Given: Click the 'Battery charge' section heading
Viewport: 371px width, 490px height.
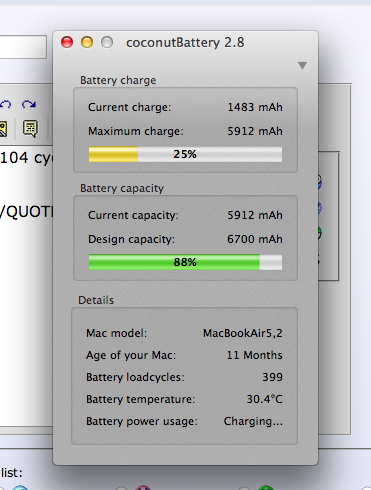Looking at the screenshot, I should [x=118, y=80].
